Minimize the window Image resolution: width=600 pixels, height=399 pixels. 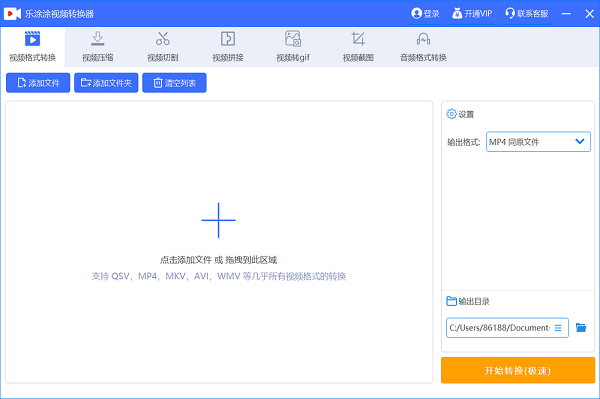[566, 14]
